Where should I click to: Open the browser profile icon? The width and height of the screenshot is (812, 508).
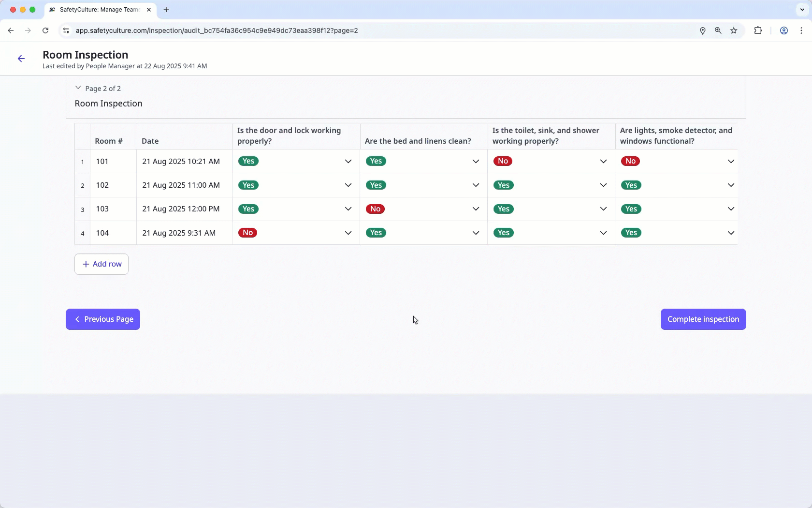tap(784, 30)
